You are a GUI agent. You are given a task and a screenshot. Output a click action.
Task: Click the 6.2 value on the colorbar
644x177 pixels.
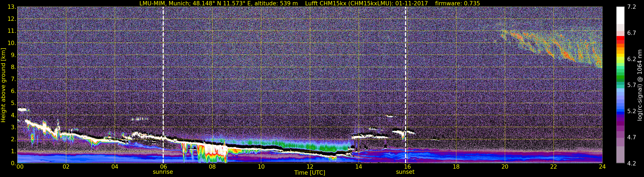tap(632, 59)
